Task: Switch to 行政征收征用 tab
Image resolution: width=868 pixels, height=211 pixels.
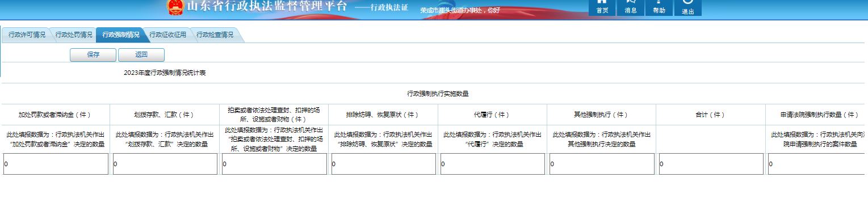Action: (167, 35)
